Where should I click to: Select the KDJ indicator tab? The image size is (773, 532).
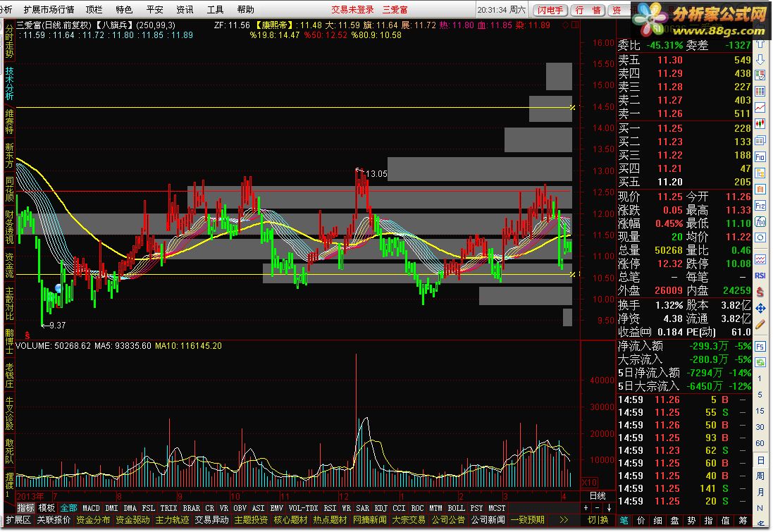pyautogui.click(x=381, y=508)
